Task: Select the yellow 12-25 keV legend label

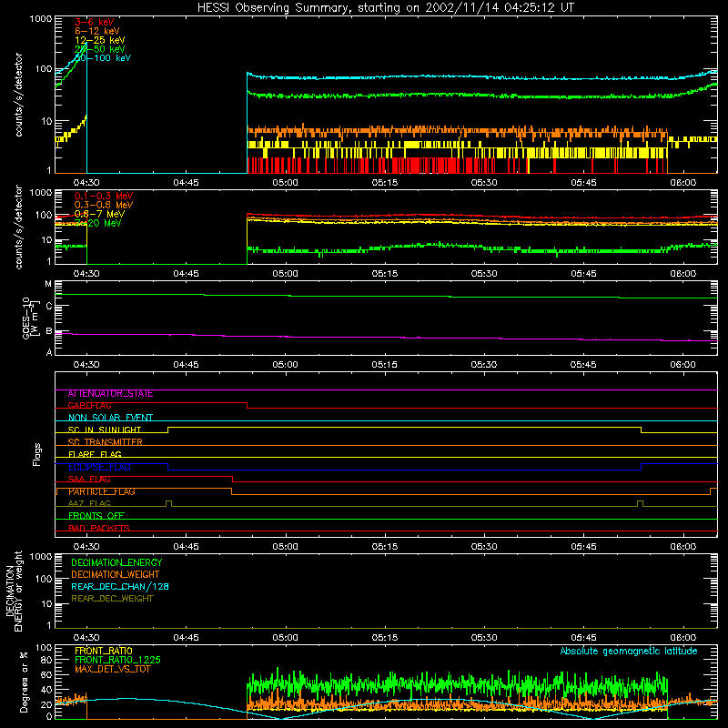Action: pos(100,40)
